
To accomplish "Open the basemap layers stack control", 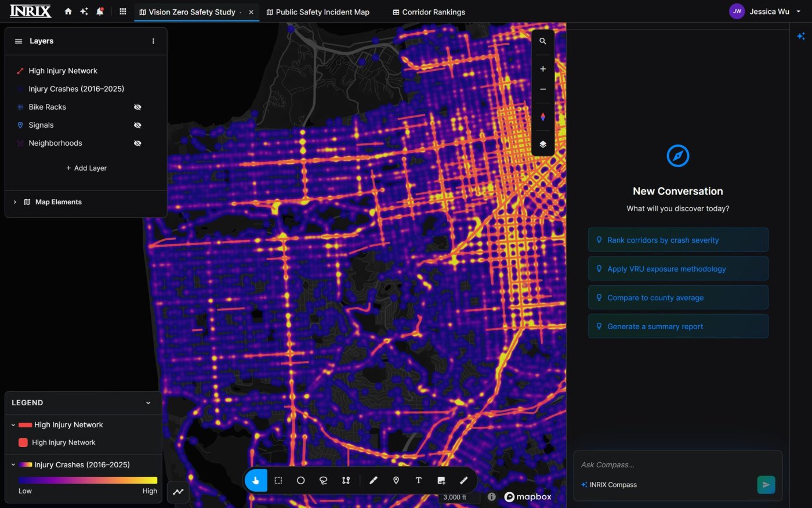I will click(x=543, y=145).
